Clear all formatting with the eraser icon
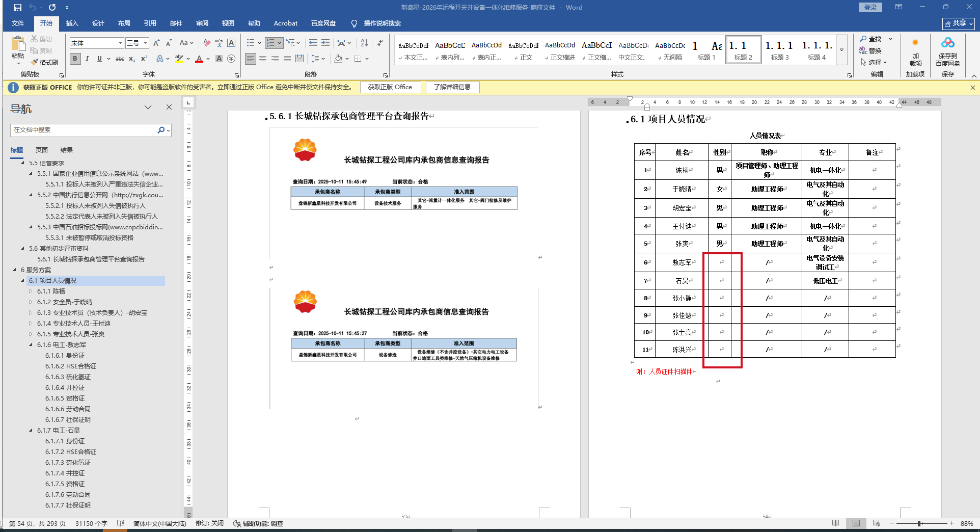The image size is (980, 532). point(207,43)
